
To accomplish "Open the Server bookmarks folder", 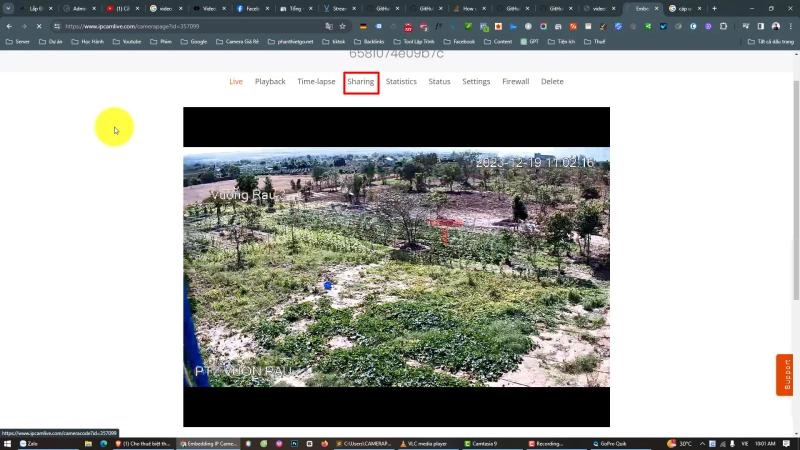I will pos(17,41).
